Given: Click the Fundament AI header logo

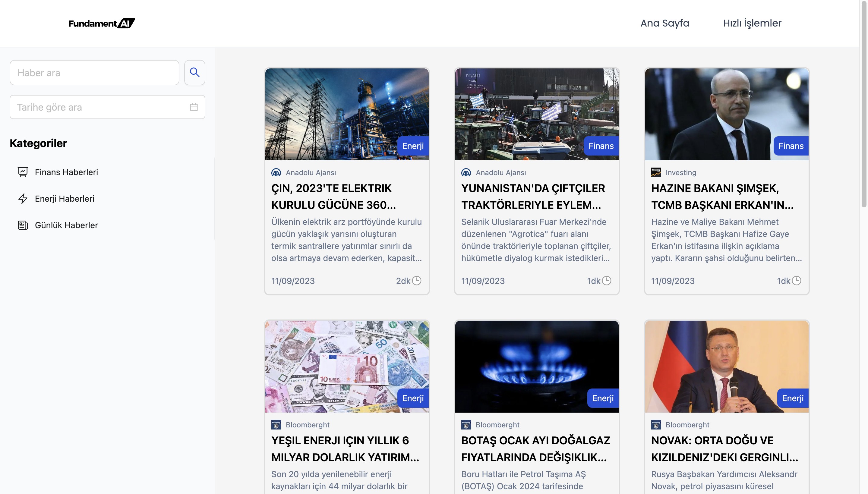Looking at the screenshot, I should (x=102, y=23).
